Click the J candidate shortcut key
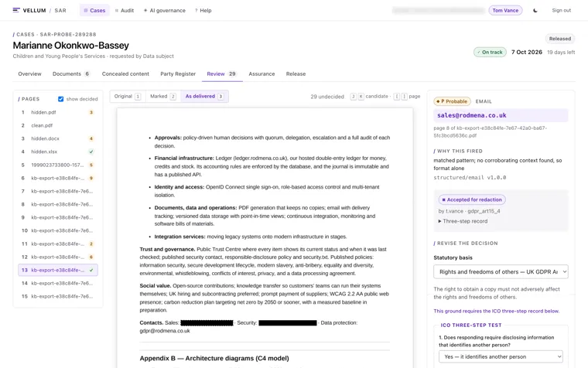This screenshot has height=368, width=588. (x=353, y=97)
